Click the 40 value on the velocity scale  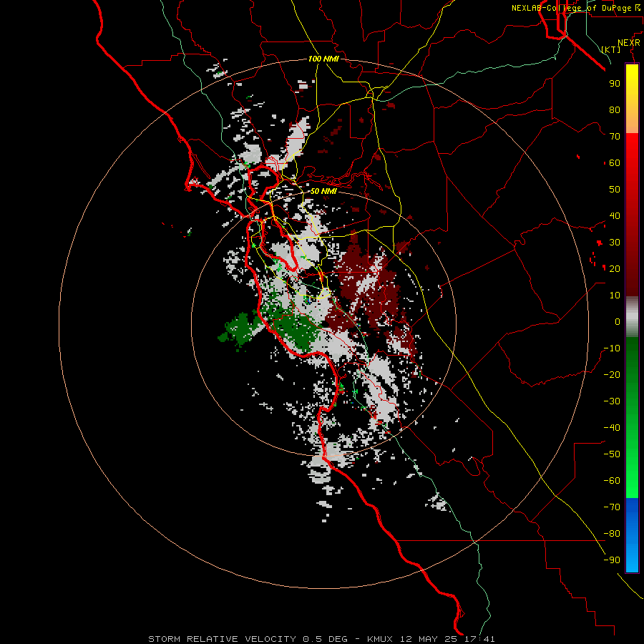tap(615, 215)
